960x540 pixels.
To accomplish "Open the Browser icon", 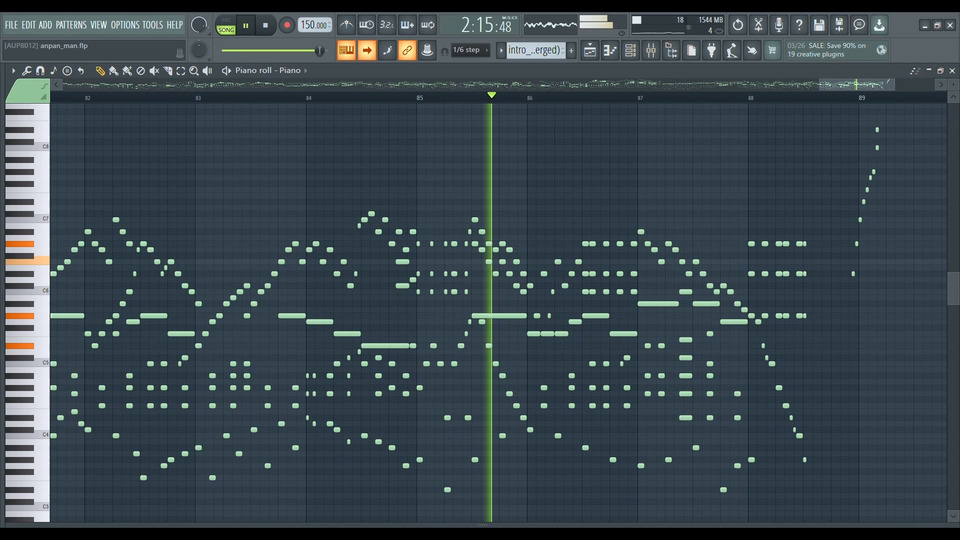I will click(671, 51).
